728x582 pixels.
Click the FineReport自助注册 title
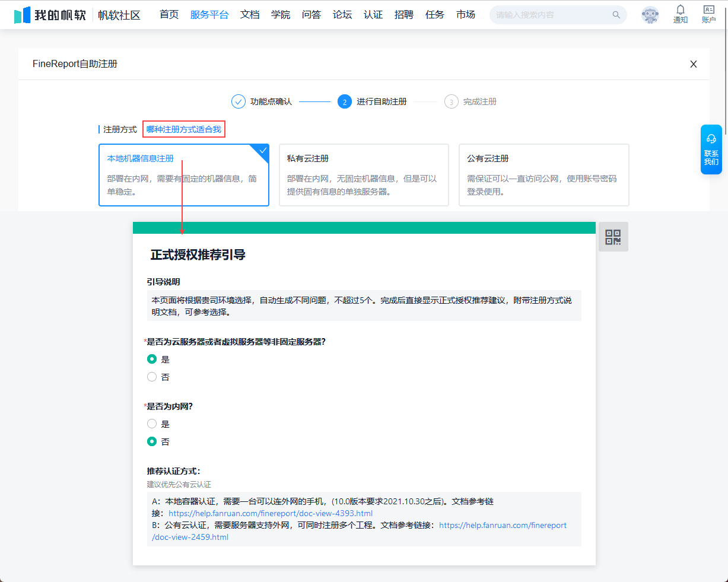point(75,64)
